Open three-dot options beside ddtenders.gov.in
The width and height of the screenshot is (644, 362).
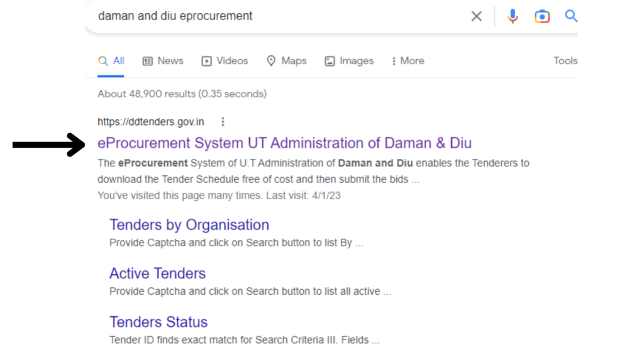tap(223, 122)
